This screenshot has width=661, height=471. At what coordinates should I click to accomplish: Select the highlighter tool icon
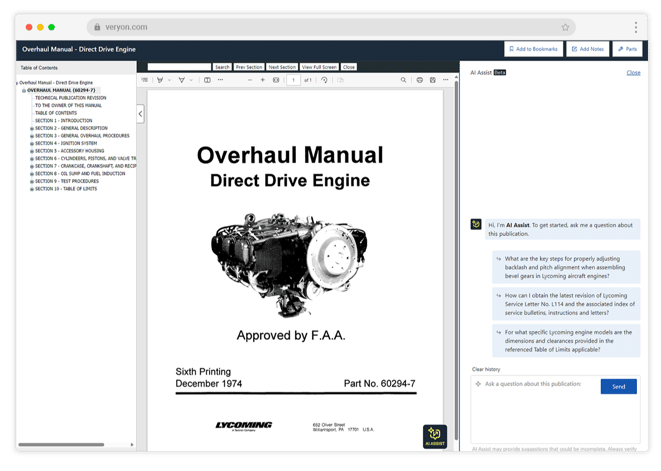pos(182,80)
